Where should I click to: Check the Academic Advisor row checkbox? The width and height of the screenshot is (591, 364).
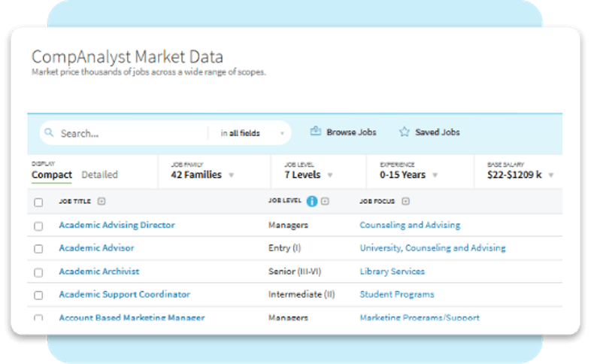38,249
